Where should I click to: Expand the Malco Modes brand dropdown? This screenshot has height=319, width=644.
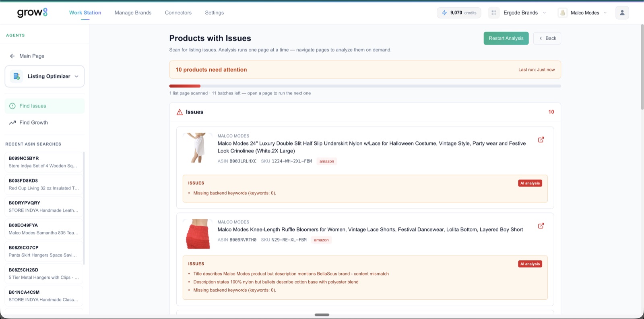click(588, 13)
